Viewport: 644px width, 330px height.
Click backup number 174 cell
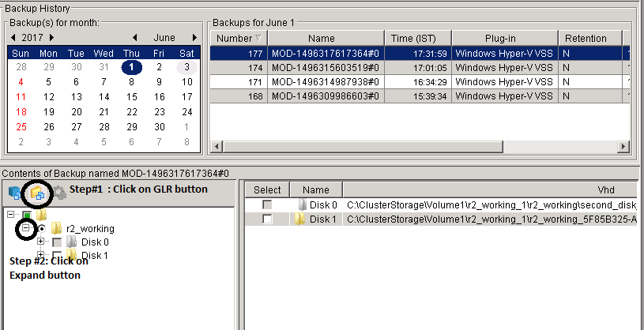point(239,67)
